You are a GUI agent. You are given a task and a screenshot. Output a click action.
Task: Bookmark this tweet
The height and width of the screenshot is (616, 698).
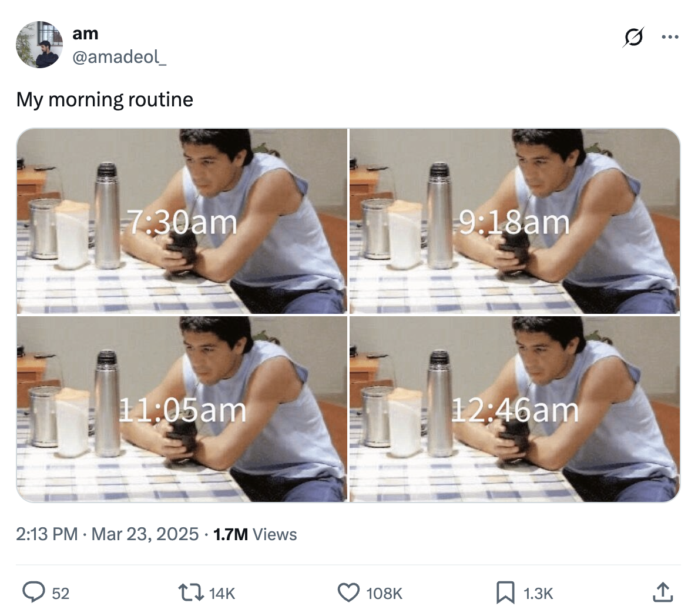[505, 592]
